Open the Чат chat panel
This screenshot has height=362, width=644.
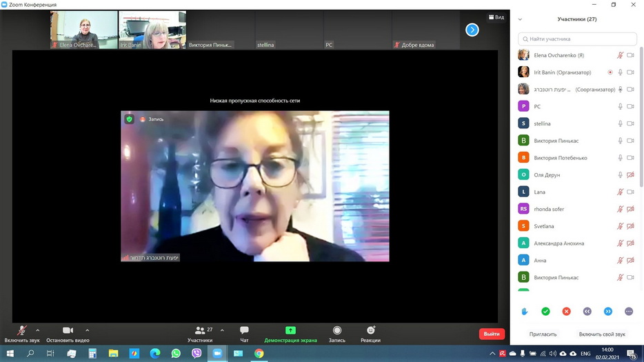pyautogui.click(x=244, y=334)
